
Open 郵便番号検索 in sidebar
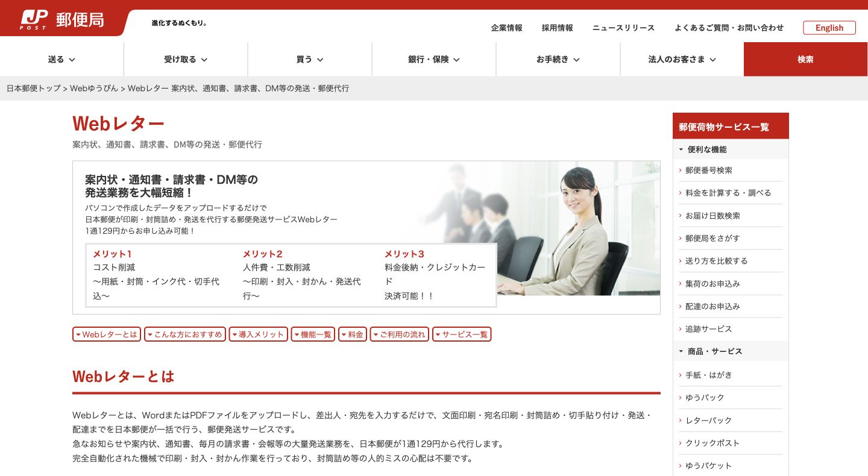click(x=709, y=171)
